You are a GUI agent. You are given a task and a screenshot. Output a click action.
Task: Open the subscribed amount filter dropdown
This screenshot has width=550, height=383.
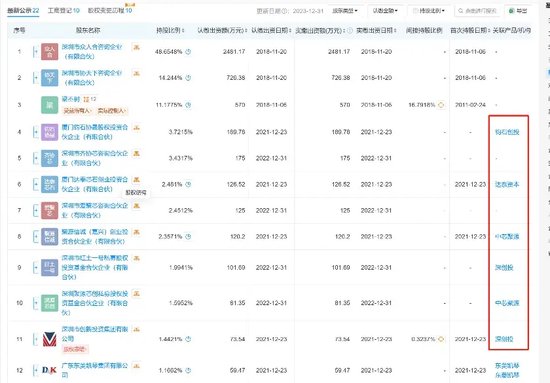(385, 11)
